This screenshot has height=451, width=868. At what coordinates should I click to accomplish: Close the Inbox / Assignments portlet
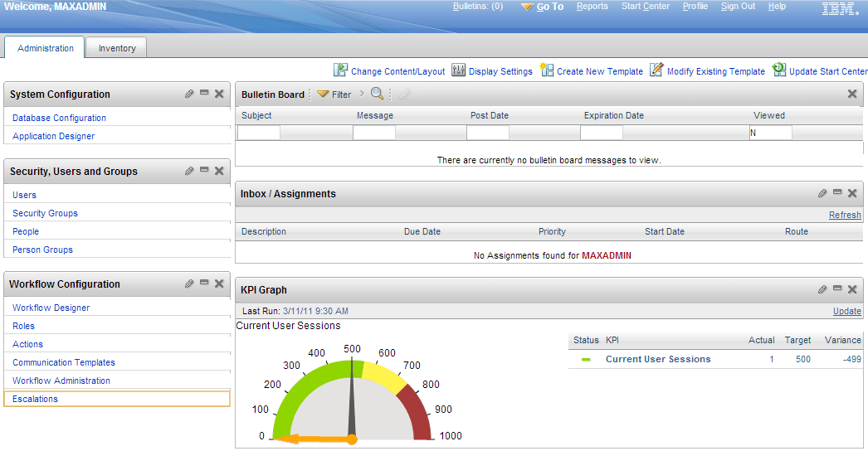click(x=852, y=193)
